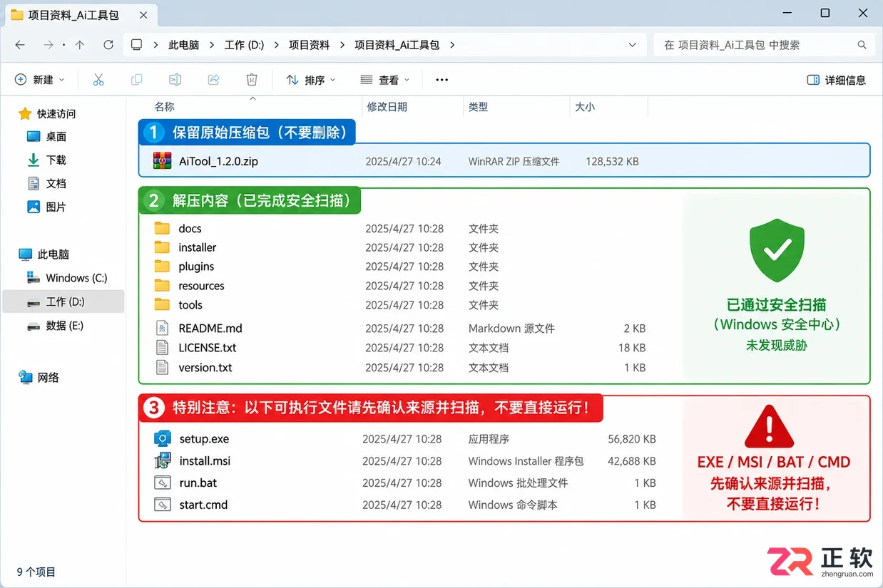Image resolution: width=883 pixels, height=588 pixels.
Task: Click the version.txt file icon
Action: point(163,368)
